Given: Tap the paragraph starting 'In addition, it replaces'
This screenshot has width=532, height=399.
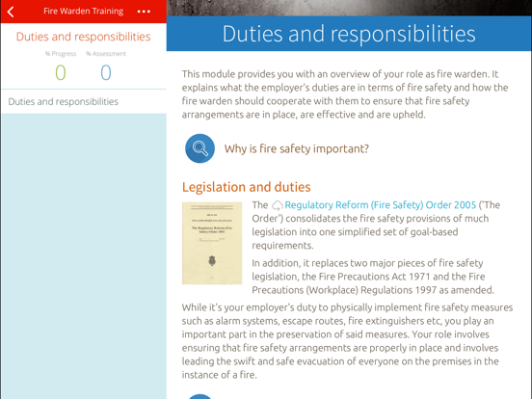Looking at the screenshot, I should click(373, 277).
